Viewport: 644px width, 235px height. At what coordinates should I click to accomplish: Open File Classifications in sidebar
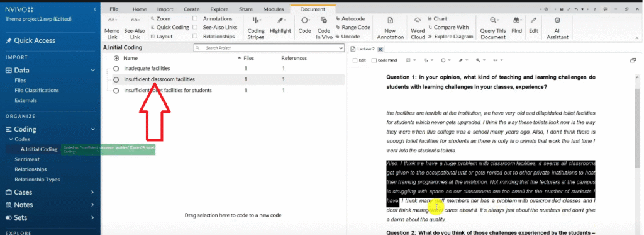coord(36,90)
